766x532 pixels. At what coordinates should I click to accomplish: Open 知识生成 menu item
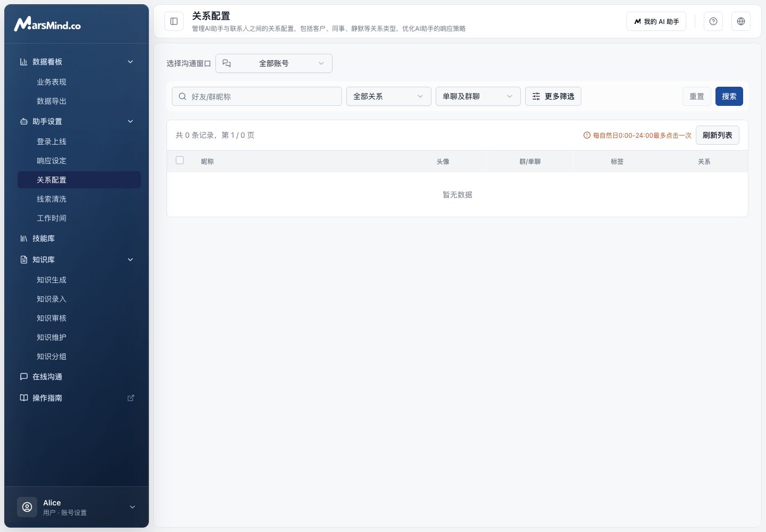point(79,280)
